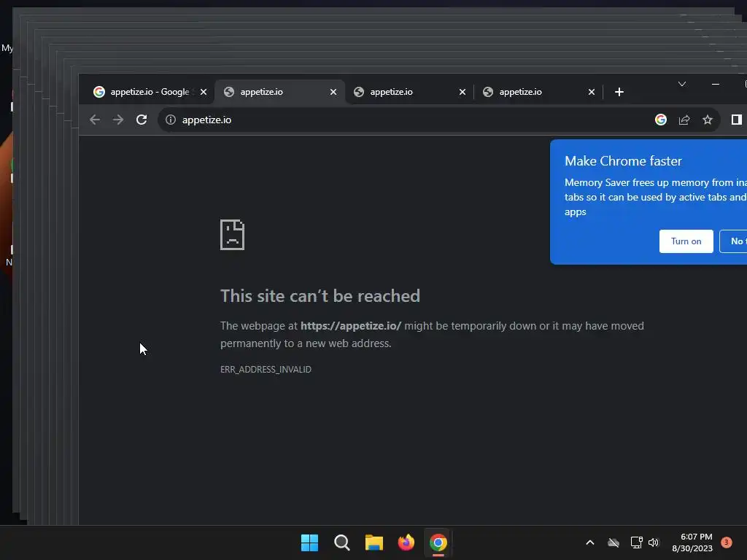
Task: Select the second appetize.io tab
Action: (x=279, y=92)
